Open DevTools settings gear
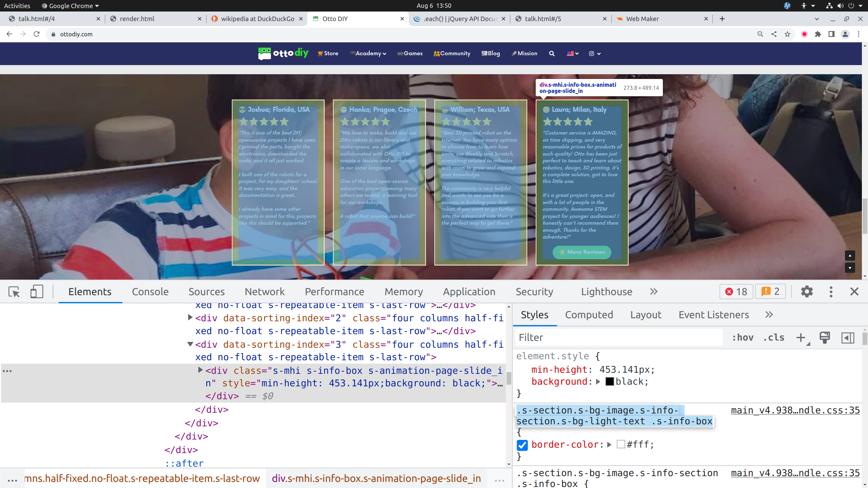 [x=807, y=292]
